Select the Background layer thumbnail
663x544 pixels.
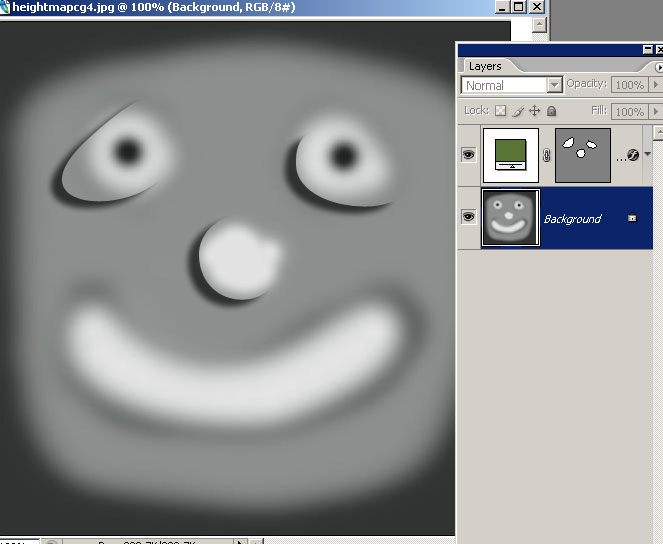(511, 218)
